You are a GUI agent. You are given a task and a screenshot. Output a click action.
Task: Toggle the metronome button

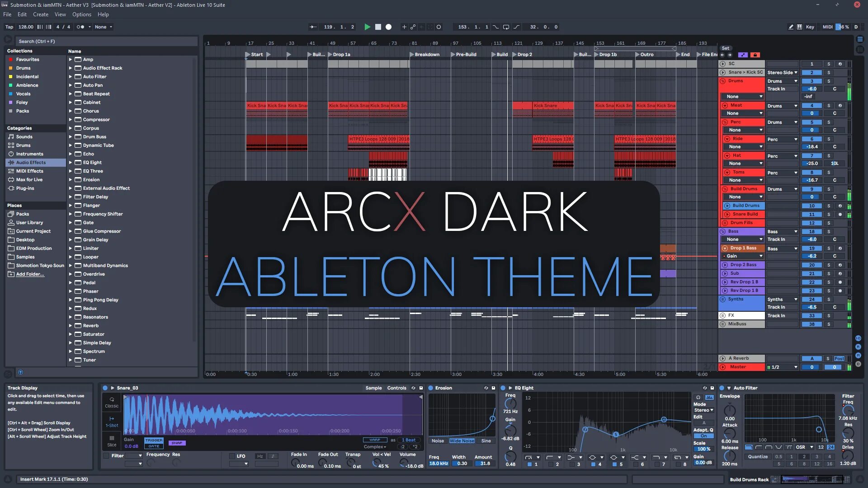(x=80, y=27)
